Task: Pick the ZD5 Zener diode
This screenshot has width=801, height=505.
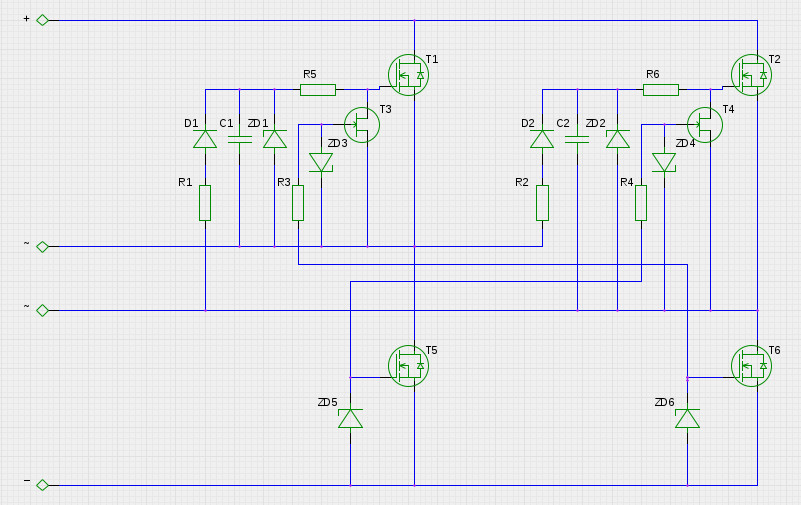Action: (350, 418)
